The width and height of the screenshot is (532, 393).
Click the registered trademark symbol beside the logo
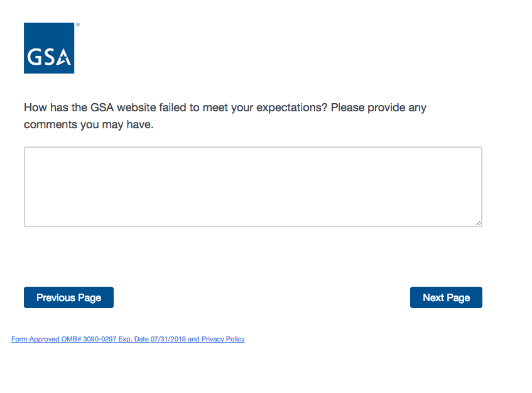coord(78,25)
